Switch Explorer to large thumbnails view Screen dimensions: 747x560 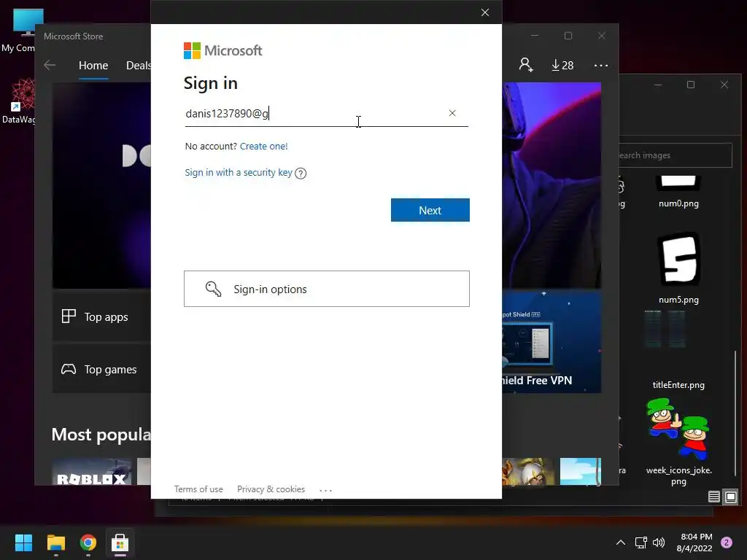731,497
